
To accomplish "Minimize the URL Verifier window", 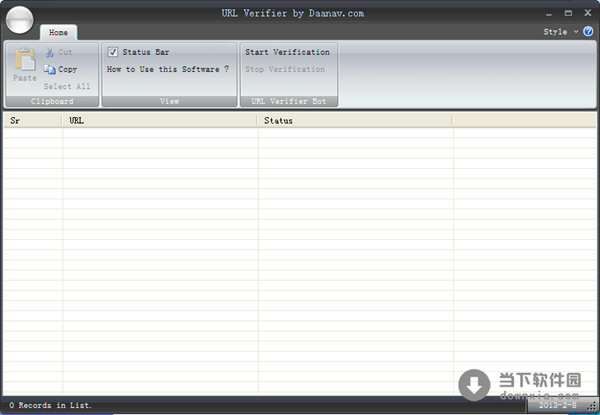I will [x=549, y=13].
